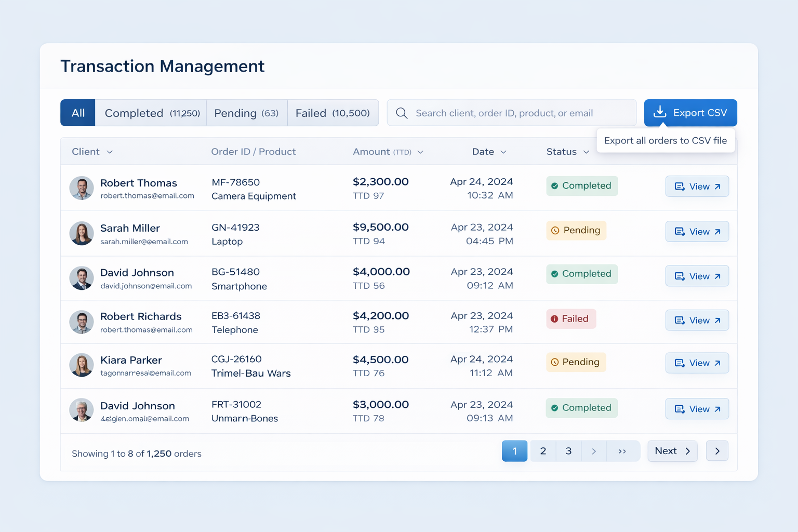Click the clock icon in Kiara Parker's Pending badge

click(x=555, y=362)
